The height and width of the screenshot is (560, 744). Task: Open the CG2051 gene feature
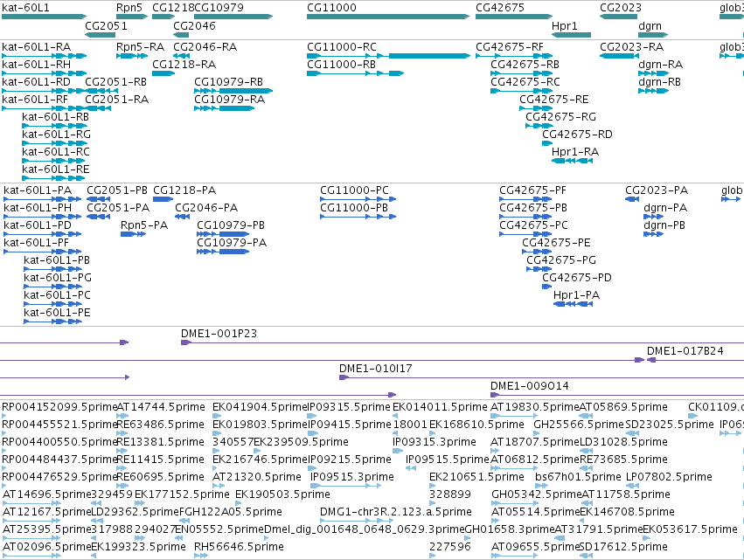(x=101, y=35)
